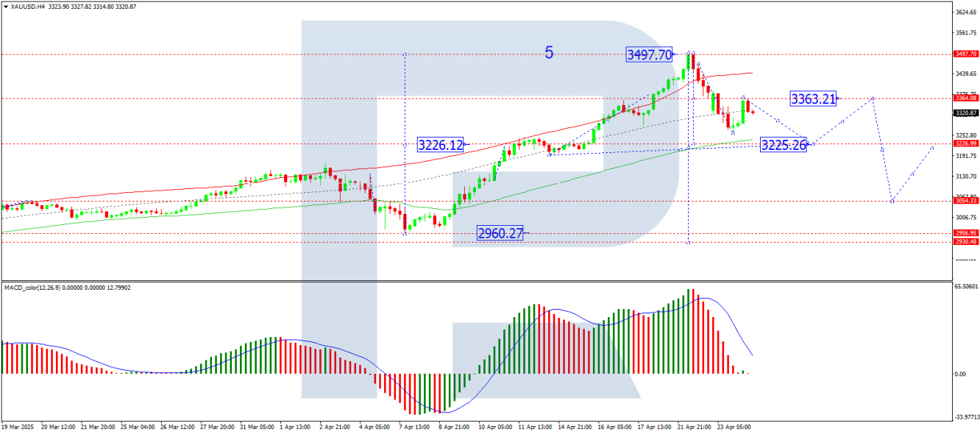
Task: Click the red 3226.99 tag on price axis
Action: tap(965, 143)
